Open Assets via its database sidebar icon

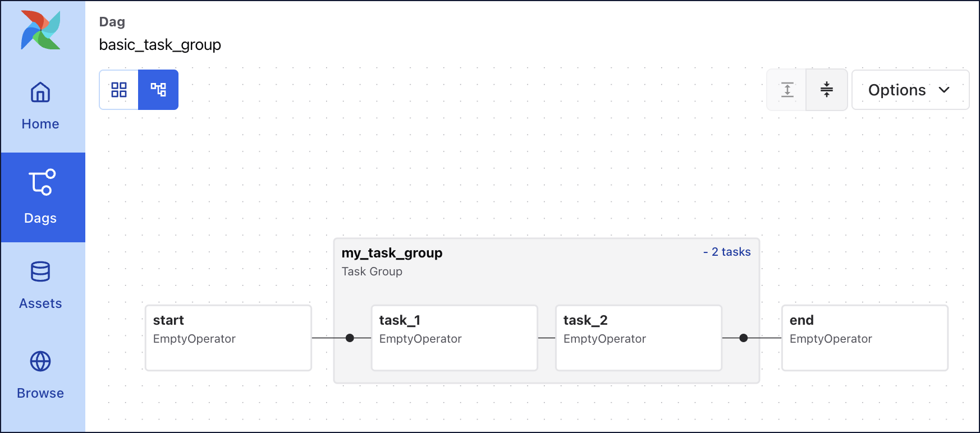(x=40, y=273)
